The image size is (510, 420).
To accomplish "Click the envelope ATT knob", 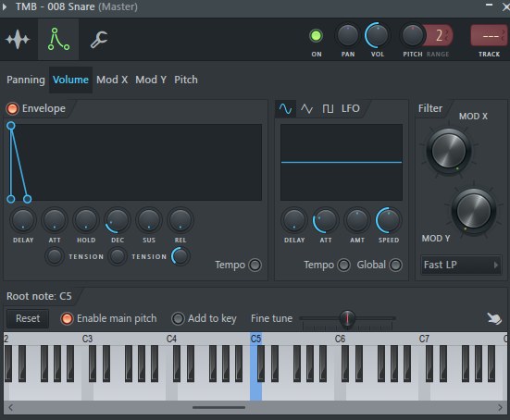I will pyautogui.click(x=55, y=220).
